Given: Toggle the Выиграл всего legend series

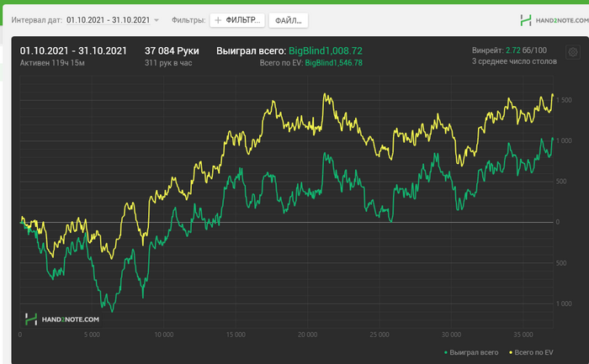Looking at the screenshot, I should click(x=471, y=352).
